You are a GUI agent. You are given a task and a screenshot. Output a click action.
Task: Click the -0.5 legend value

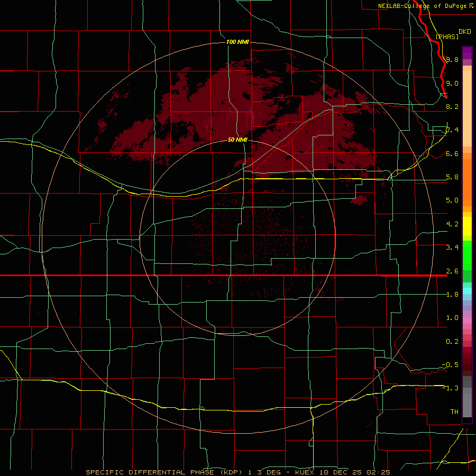450,365
